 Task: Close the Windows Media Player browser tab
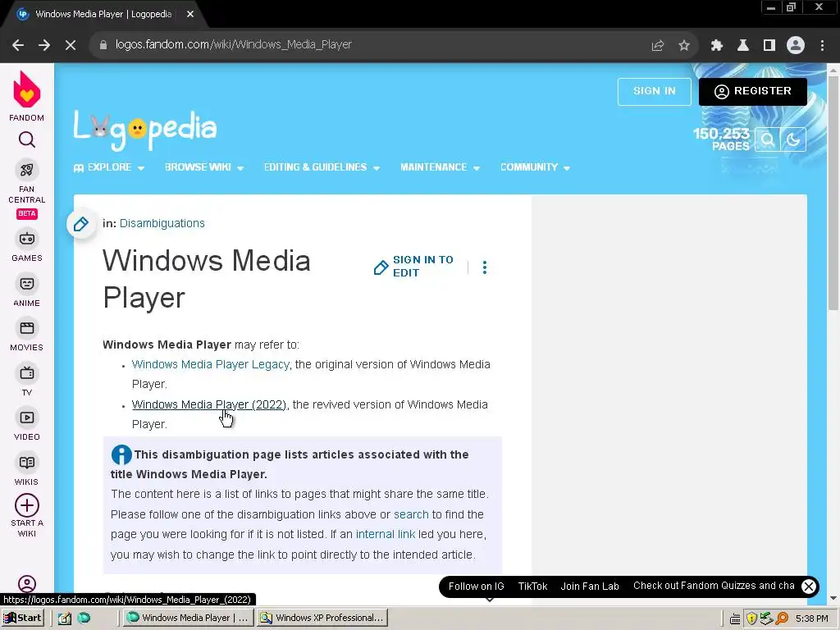coord(190,15)
